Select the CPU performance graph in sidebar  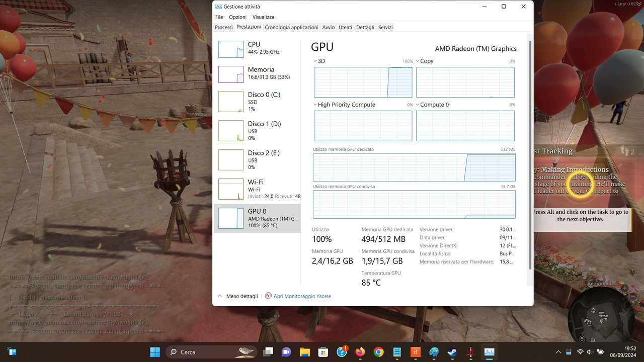point(257,48)
